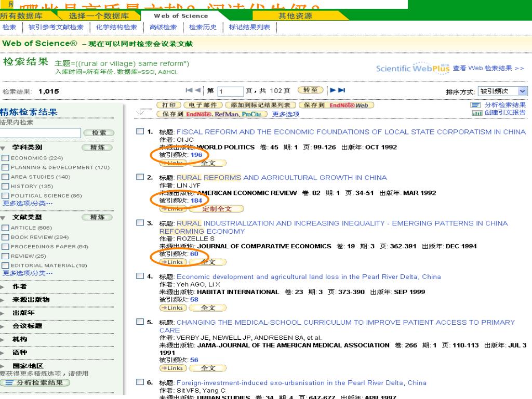
Task: Check the REVIEW (25) document type
Action: pyautogui.click(x=5, y=256)
